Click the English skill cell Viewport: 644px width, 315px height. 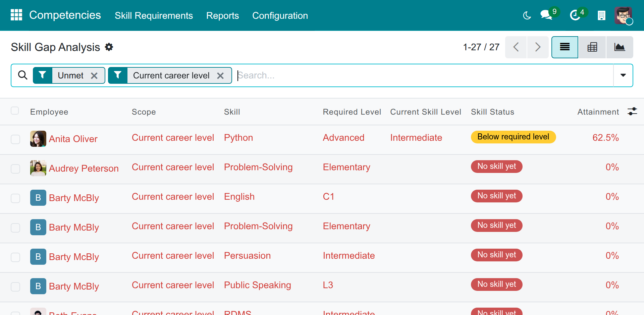[239, 197]
